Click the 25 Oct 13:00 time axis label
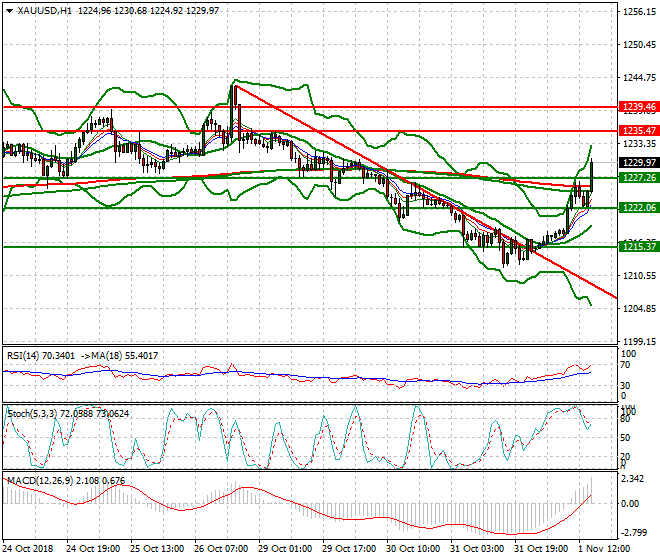 157,549
